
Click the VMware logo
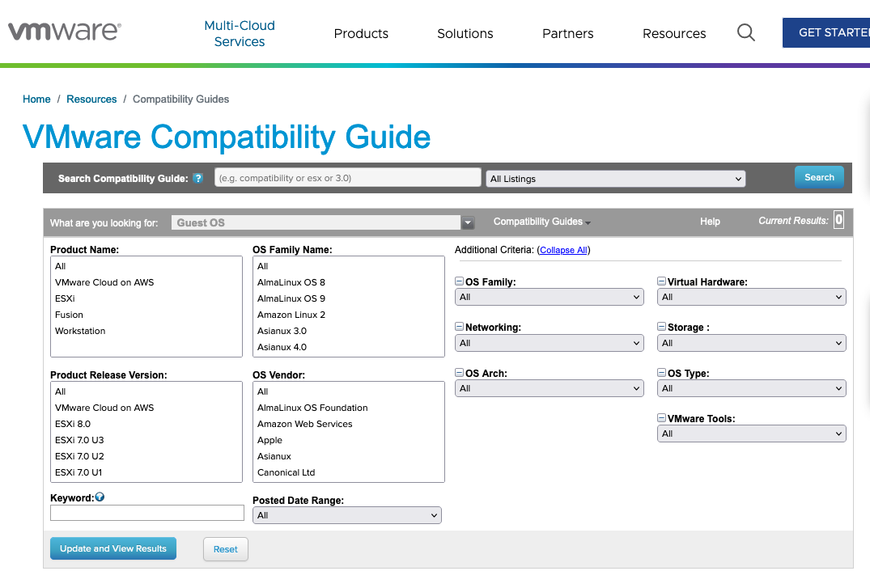tap(65, 31)
